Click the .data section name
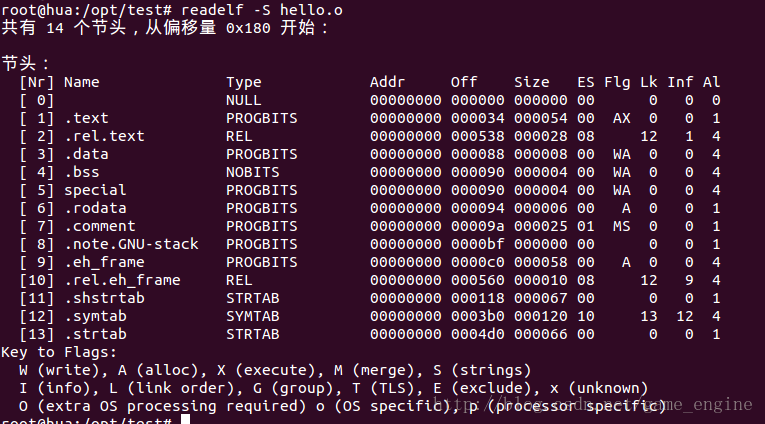 pyautogui.click(x=86, y=154)
